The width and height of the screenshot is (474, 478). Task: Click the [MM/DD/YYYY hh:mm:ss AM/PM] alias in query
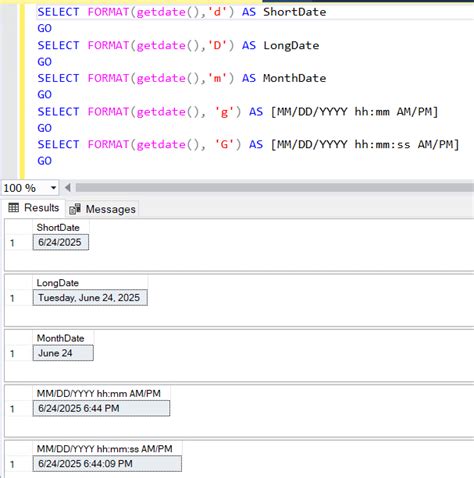click(365, 144)
